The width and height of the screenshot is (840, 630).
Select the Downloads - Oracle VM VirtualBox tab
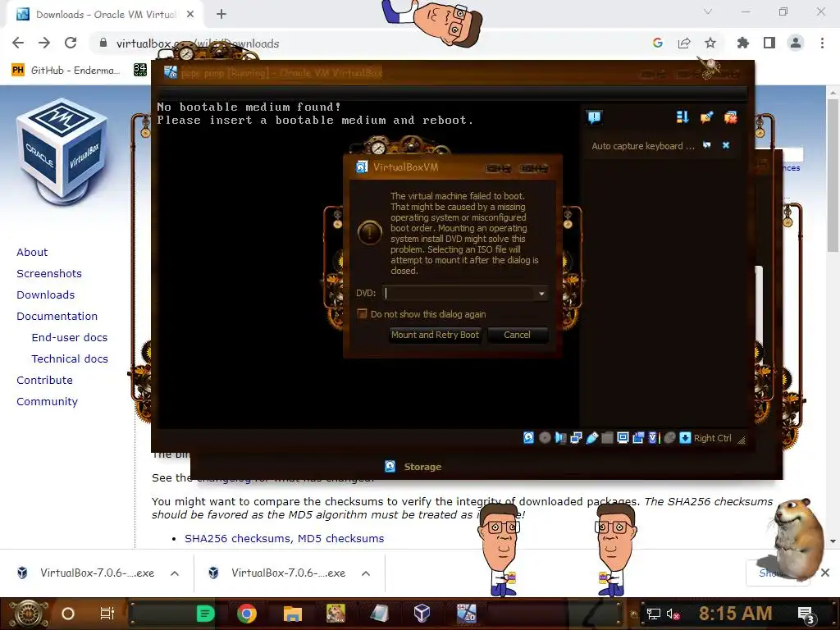coord(105,15)
